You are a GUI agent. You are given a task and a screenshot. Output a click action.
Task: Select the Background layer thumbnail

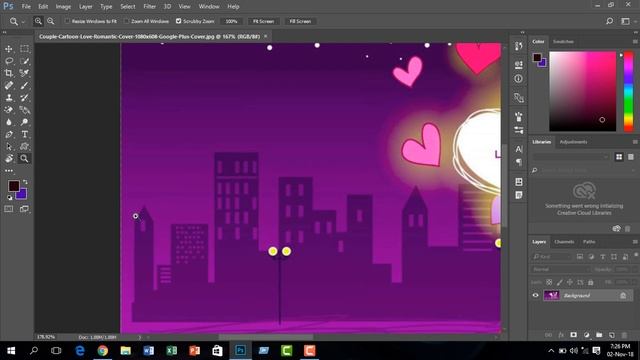tap(551, 296)
